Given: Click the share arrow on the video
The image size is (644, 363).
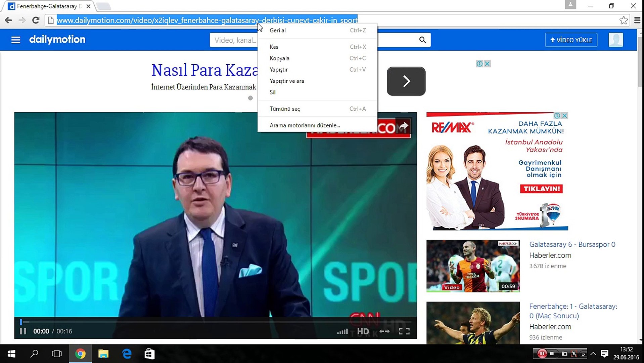Looking at the screenshot, I should pos(404,126).
